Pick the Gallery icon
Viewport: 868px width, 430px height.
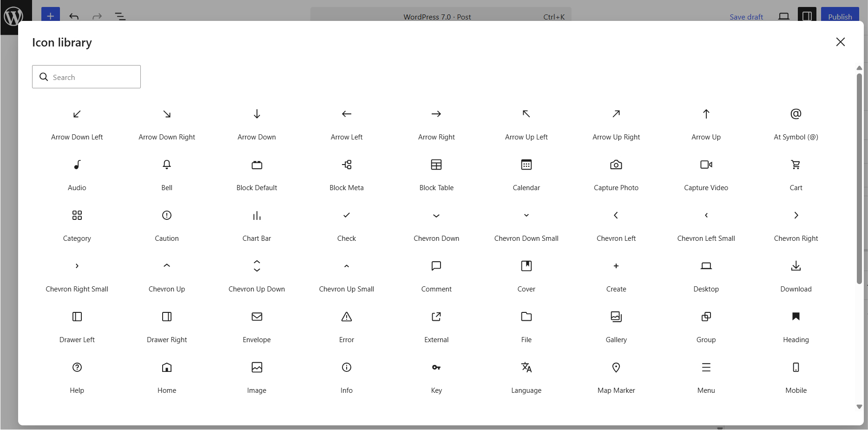[616, 317]
